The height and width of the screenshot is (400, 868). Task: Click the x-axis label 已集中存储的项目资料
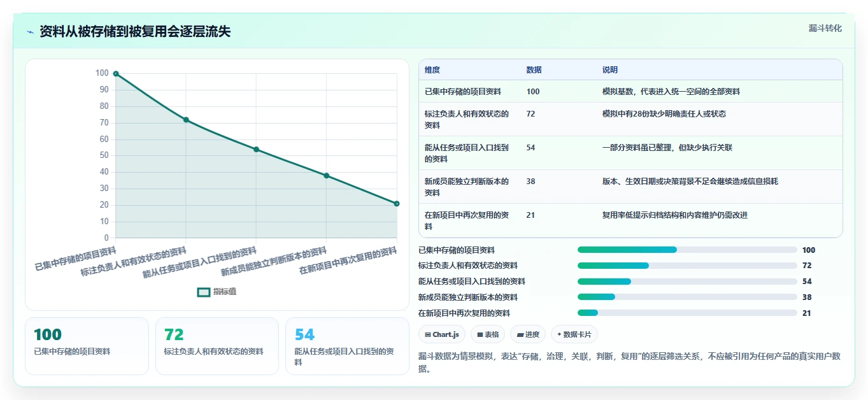76,258
